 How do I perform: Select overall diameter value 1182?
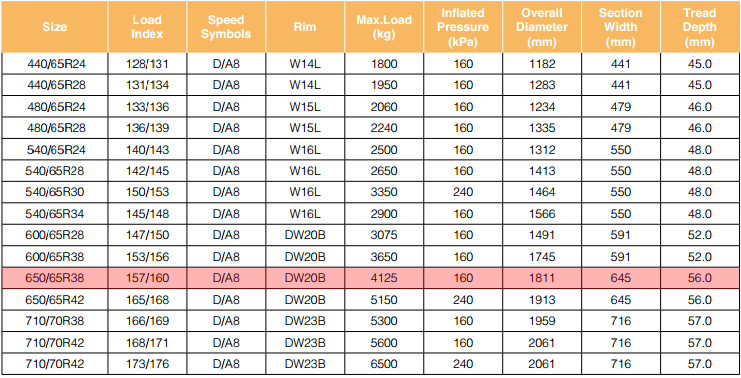(542, 64)
